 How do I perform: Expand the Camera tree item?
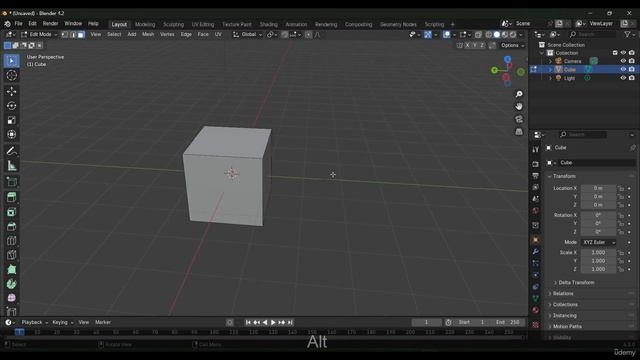(550, 61)
